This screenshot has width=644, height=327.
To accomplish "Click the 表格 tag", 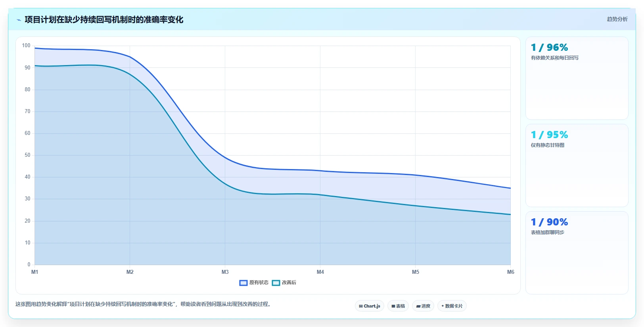I will pos(398,306).
